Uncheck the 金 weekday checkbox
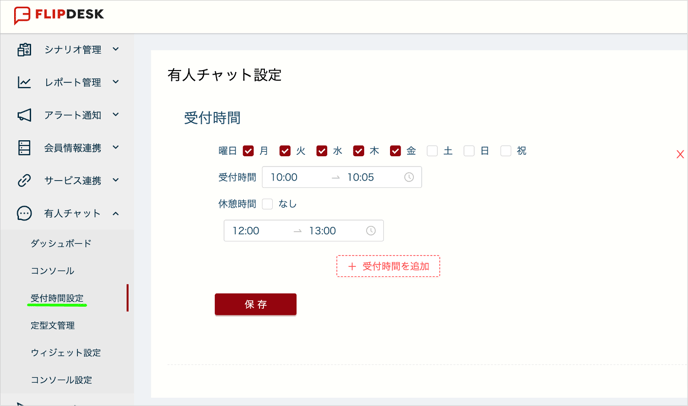Image resolution: width=688 pixels, height=406 pixels. tap(396, 151)
